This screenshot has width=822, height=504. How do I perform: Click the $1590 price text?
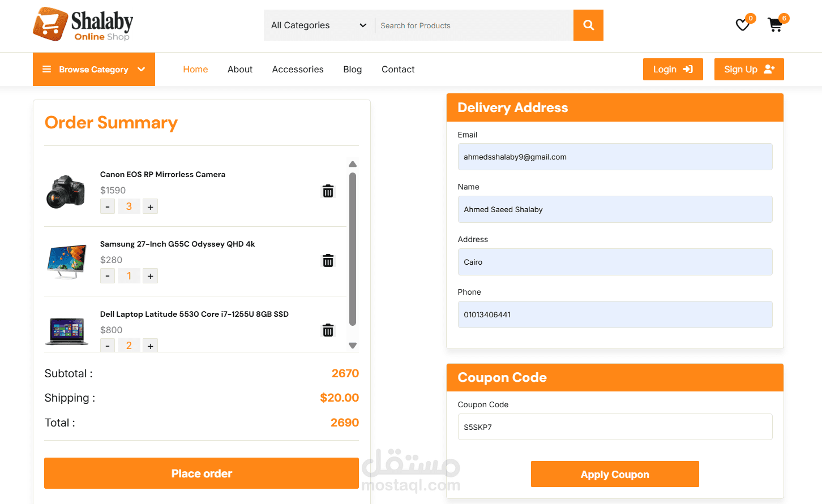[x=113, y=190]
